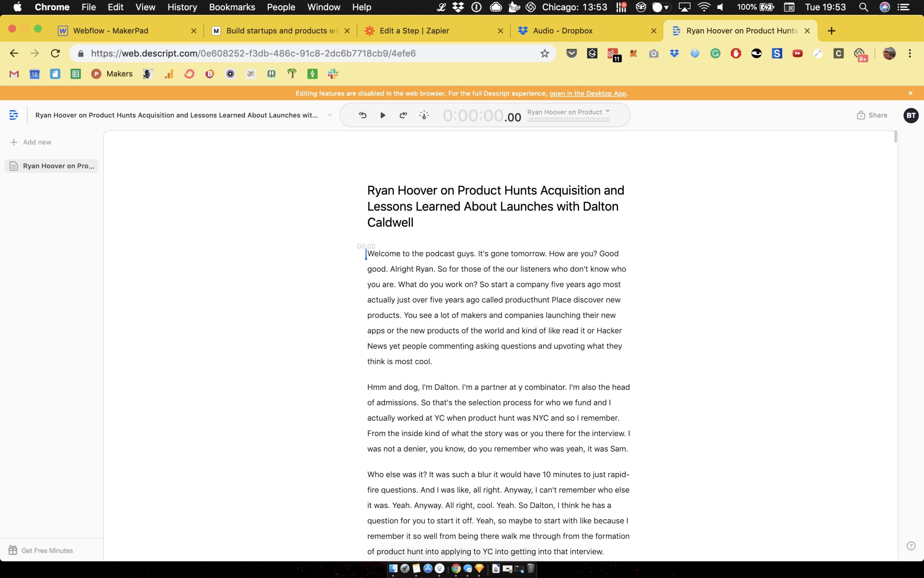Open gray C extension icon
The image size is (924, 578).
[x=838, y=53]
